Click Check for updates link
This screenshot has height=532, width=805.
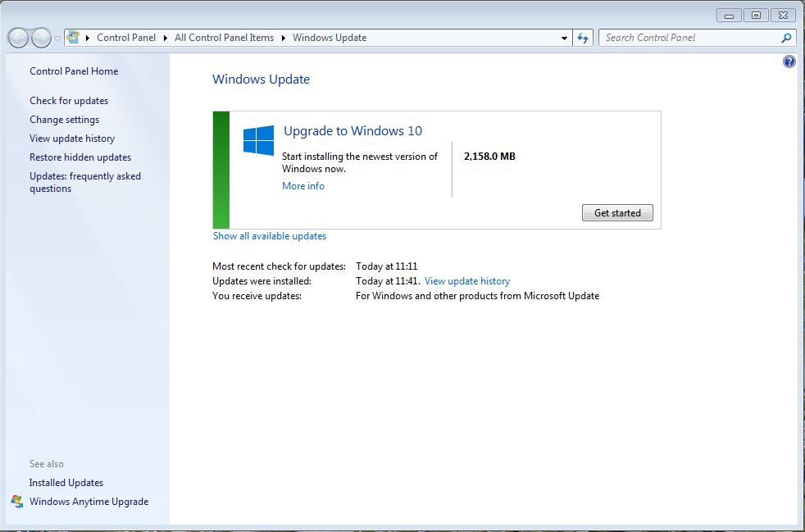tap(69, 101)
